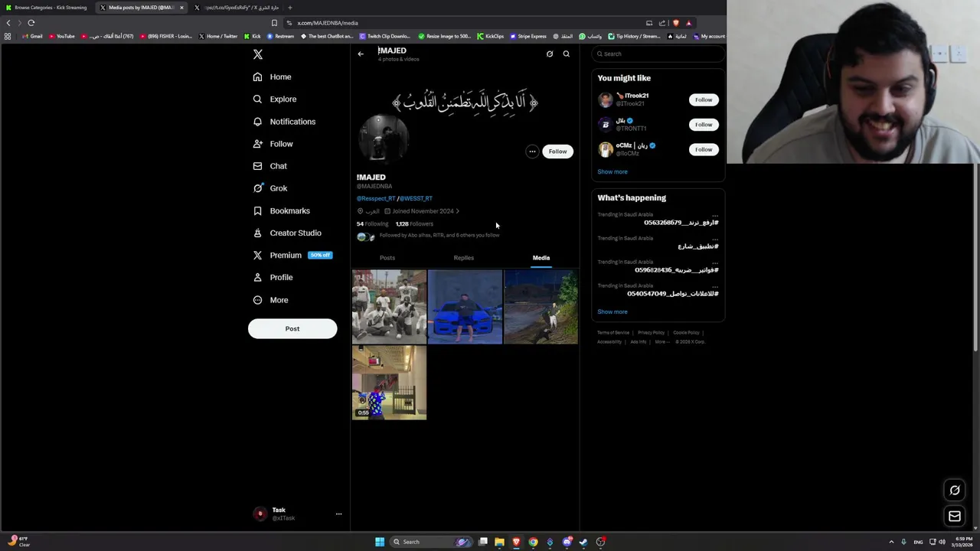
Task: Click the address bar URL
Action: point(328,23)
